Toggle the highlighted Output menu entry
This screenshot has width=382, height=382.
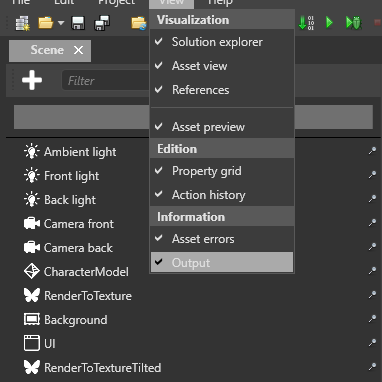tap(222, 262)
